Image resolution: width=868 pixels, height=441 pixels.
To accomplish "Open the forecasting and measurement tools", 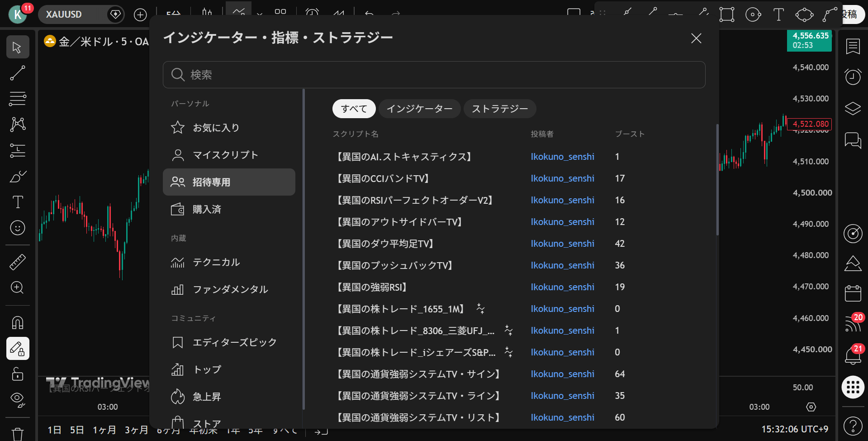I will 18,150.
